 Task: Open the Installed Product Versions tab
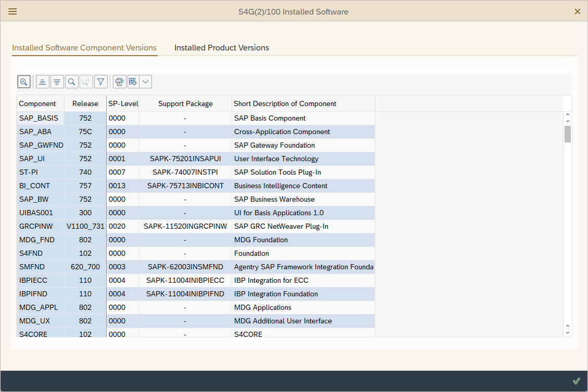tap(222, 48)
